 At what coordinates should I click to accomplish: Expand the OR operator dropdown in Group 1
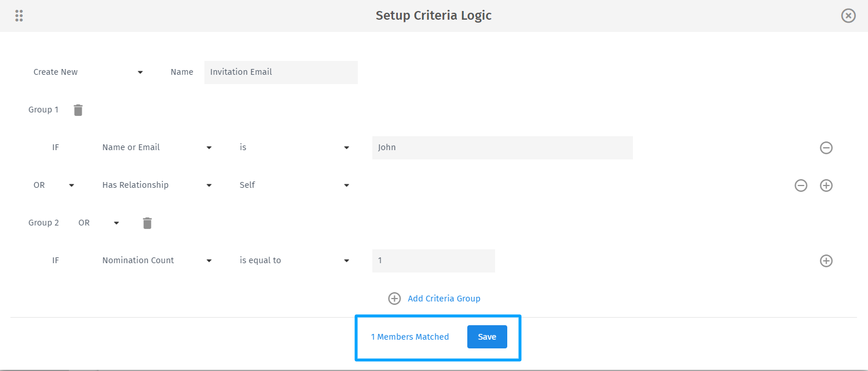pos(71,185)
